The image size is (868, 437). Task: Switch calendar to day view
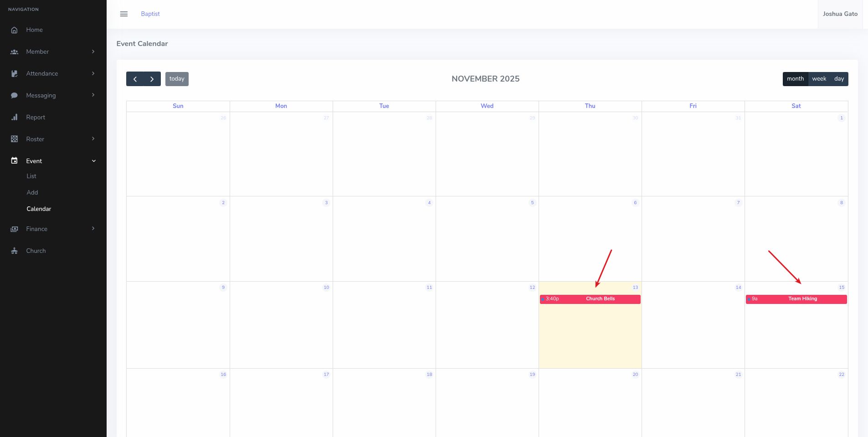pos(839,78)
